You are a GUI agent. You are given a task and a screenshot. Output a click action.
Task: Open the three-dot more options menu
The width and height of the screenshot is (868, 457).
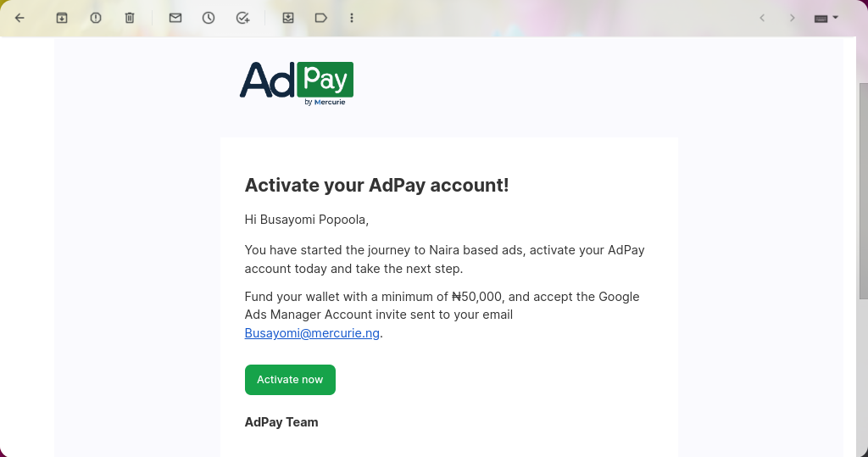352,18
